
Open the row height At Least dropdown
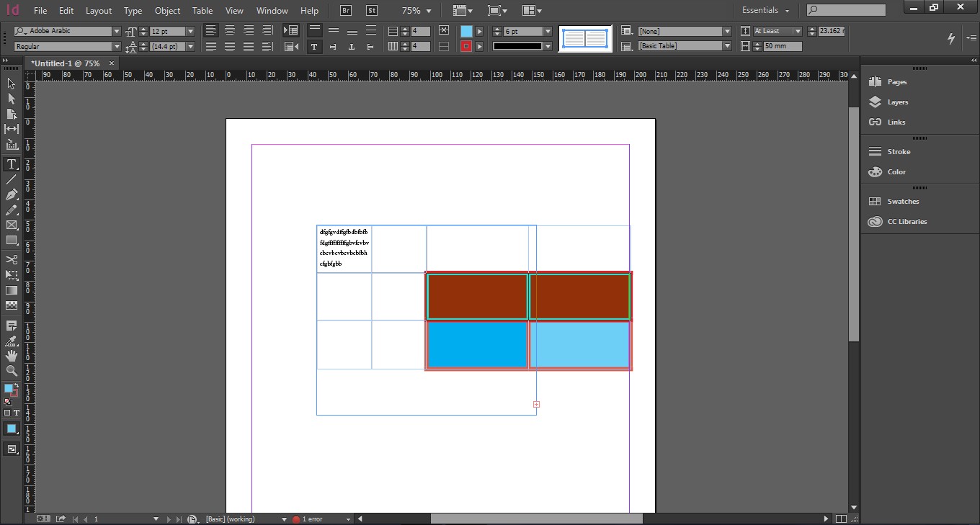click(x=778, y=32)
